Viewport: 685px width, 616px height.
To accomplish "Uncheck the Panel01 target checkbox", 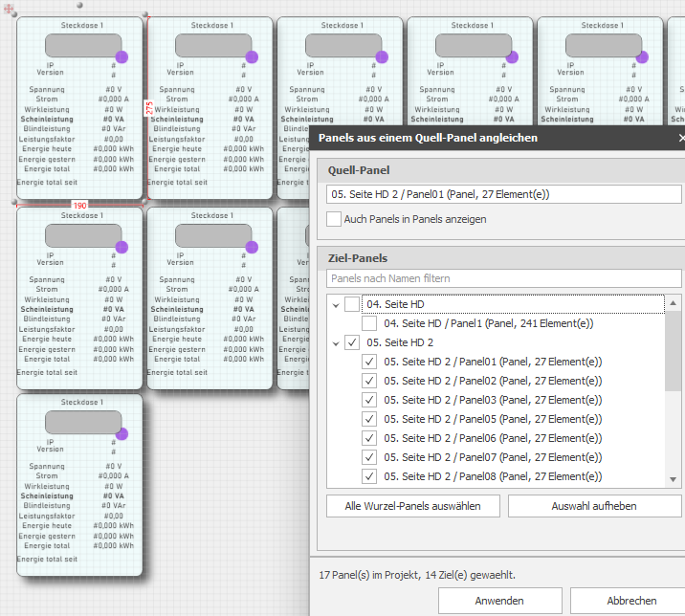I will click(x=369, y=362).
